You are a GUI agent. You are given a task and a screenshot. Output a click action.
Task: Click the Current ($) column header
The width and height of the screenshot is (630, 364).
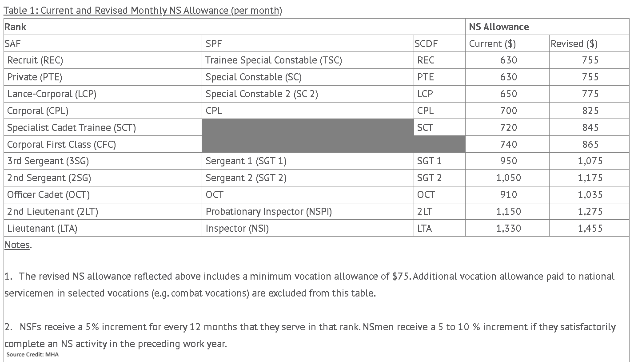point(492,44)
